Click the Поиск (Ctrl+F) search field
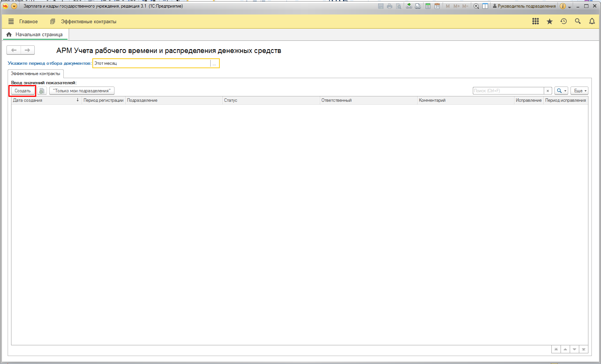The width and height of the screenshot is (601, 364). coord(508,91)
